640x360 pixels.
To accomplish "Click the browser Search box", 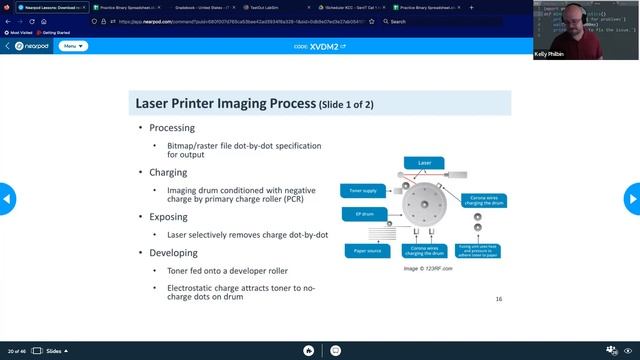I will pos(442,21).
